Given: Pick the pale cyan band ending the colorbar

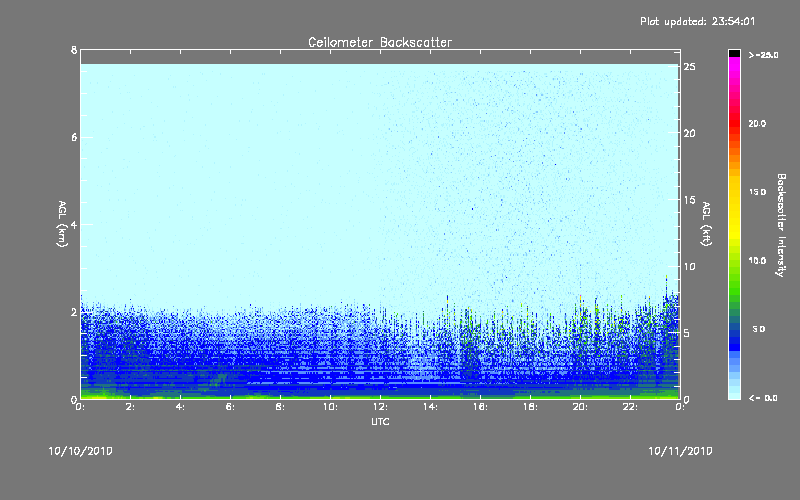Looking at the screenshot, I should point(734,395).
